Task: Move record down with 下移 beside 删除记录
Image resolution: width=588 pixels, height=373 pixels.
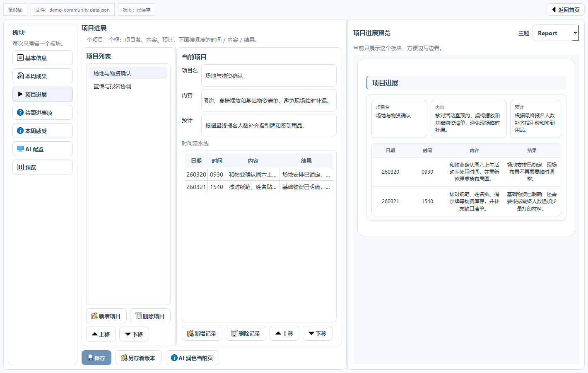Action: [318, 333]
